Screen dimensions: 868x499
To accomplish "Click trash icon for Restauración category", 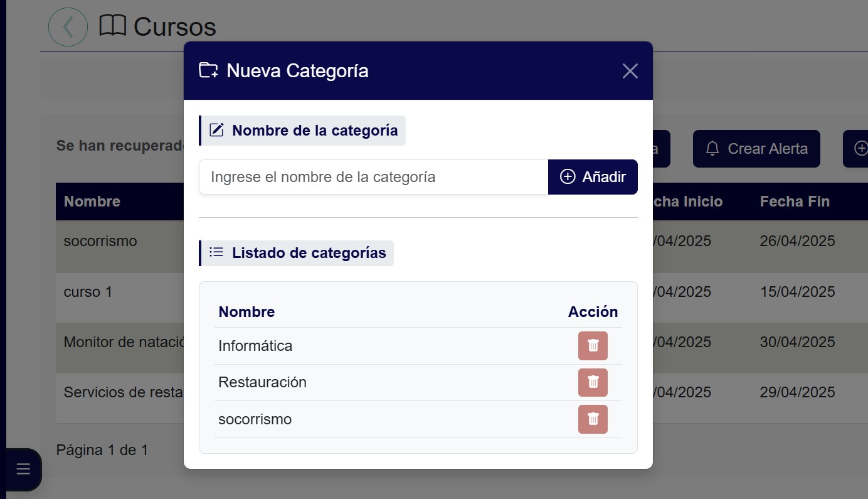I will [593, 382].
